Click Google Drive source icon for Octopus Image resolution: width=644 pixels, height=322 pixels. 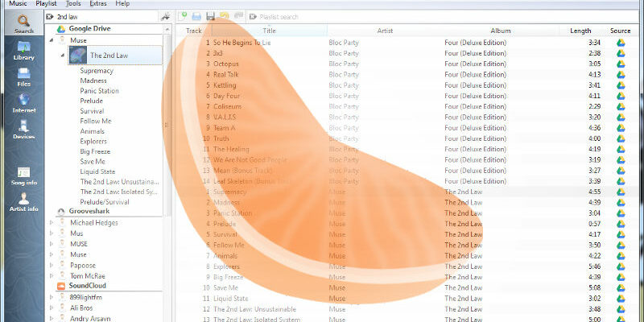click(x=621, y=64)
